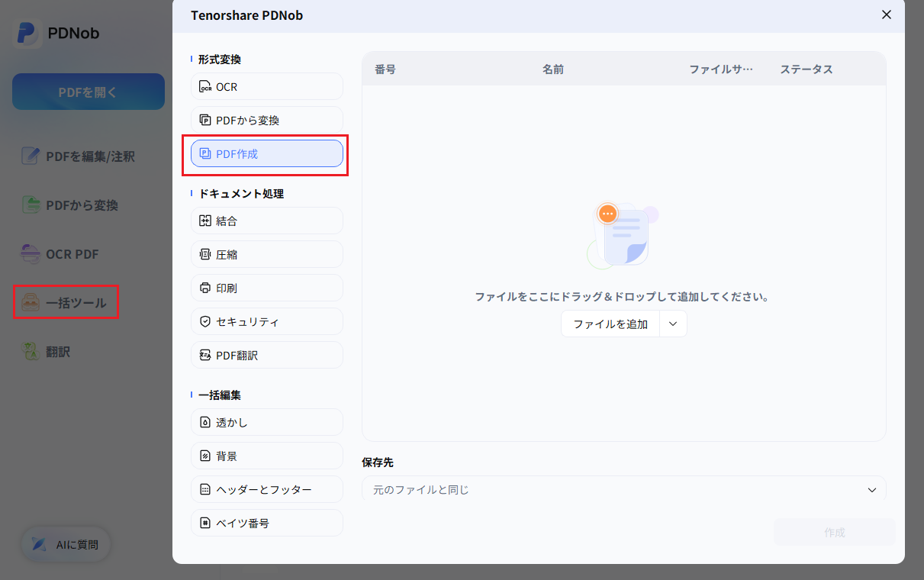Image resolution: width=924 pixels, height=580 pixels.
Task: Click the ステータス column header
Action: pyautogui.click(x=806, y=69)
